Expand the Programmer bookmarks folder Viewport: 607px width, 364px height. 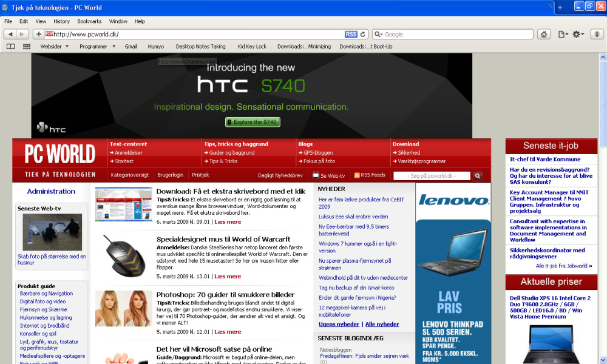pos(98,47)
